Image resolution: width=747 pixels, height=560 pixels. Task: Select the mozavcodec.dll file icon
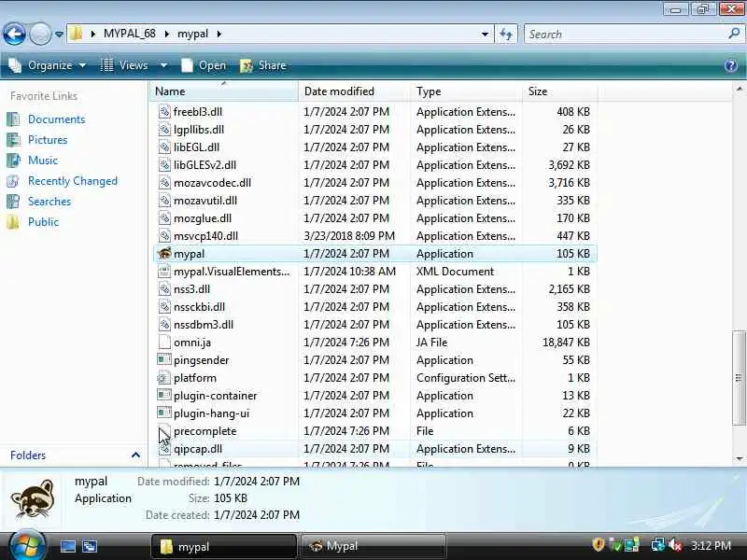[164, 182]
